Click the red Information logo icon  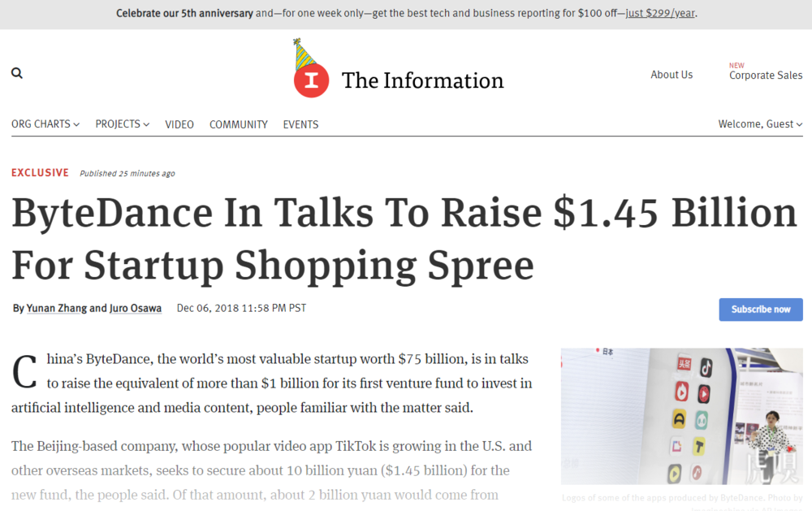point(311,80)
